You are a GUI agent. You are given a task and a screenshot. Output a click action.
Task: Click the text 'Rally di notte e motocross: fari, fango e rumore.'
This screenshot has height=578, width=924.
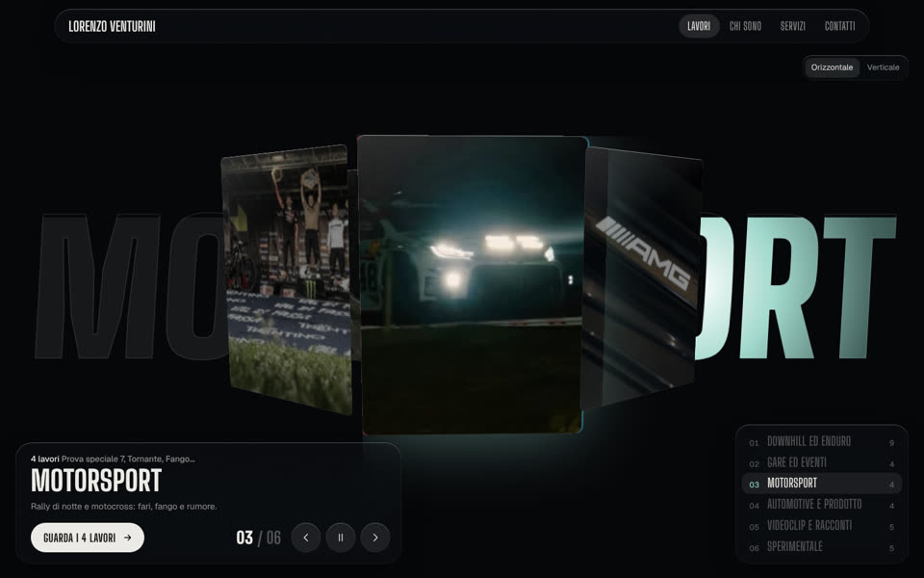(x=124, y=506)
